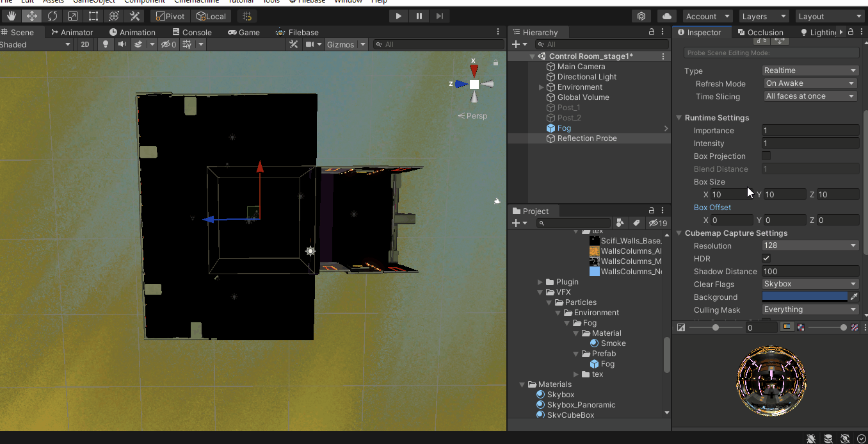Select Skybox_Panoramic material in Project

581,405
